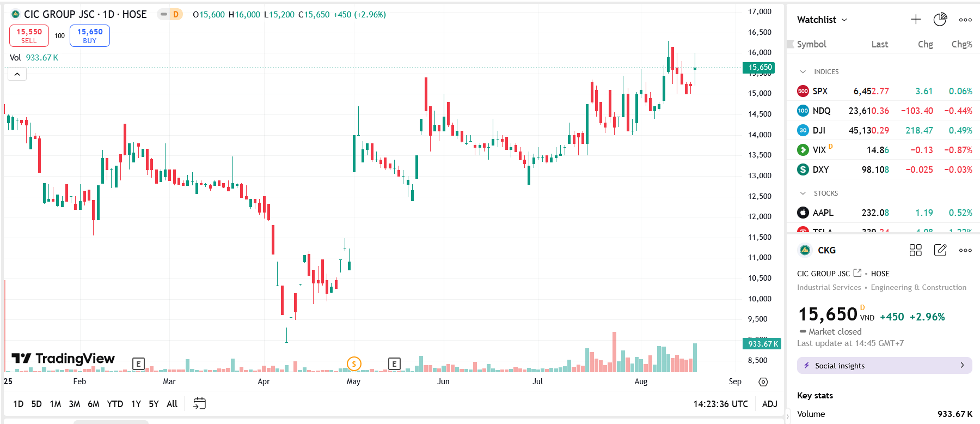Select the DJI row in the watchlist

(x=883, y=130)
